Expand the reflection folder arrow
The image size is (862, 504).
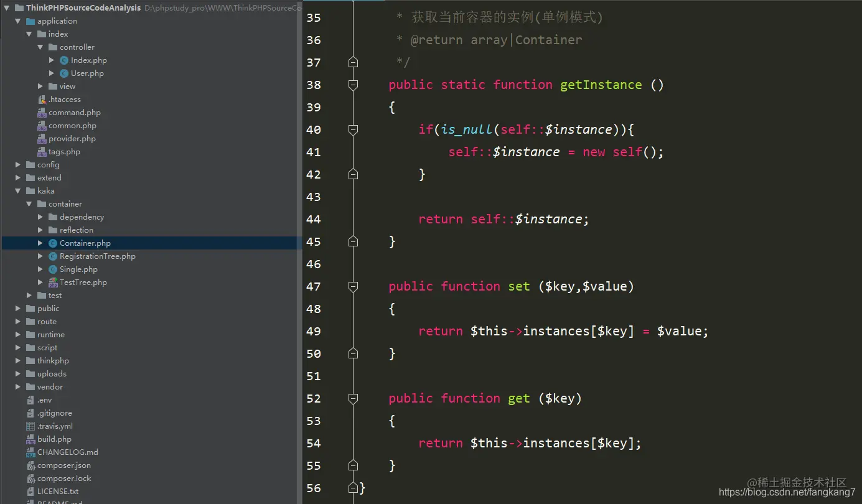[x=40, y=230]
